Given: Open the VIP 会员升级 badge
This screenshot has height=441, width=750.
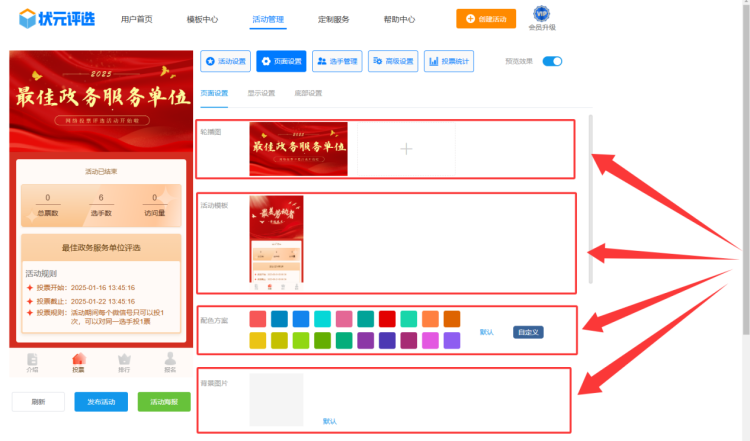Looking at the screenshot, I should click(x=541, y=17).
